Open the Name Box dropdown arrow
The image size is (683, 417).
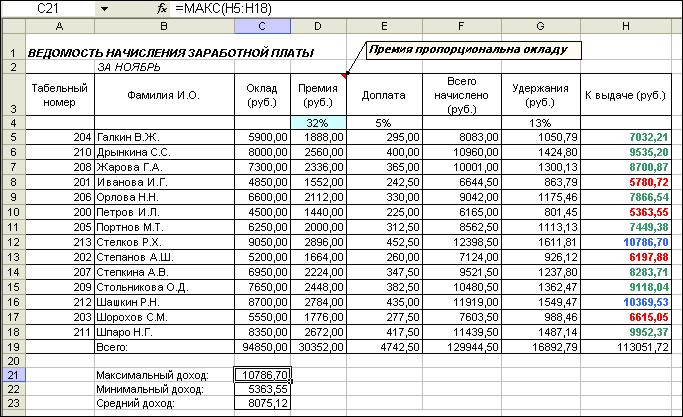[x=105, y=8]
